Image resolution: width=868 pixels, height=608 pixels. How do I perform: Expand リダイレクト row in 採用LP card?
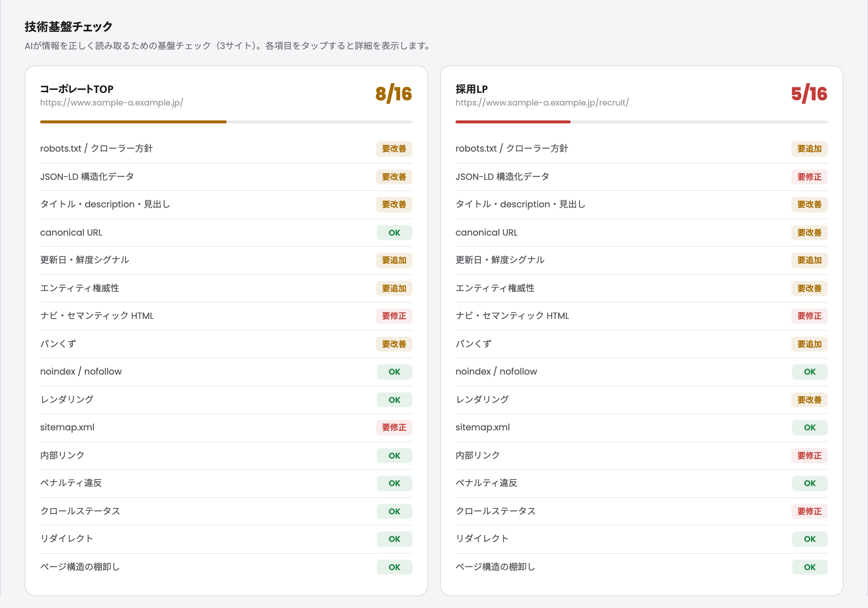[641, 539]
